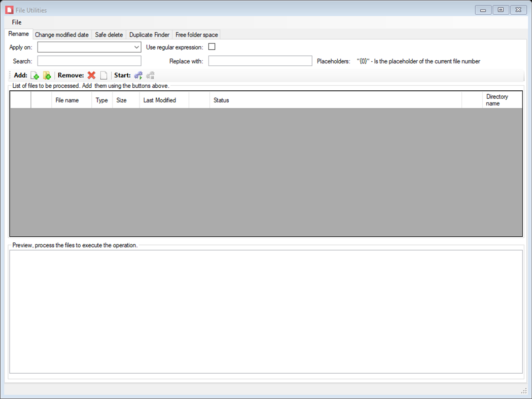Clear the file list using the blank page icon
Screen dimensions: 532x399
click(103, 75)
